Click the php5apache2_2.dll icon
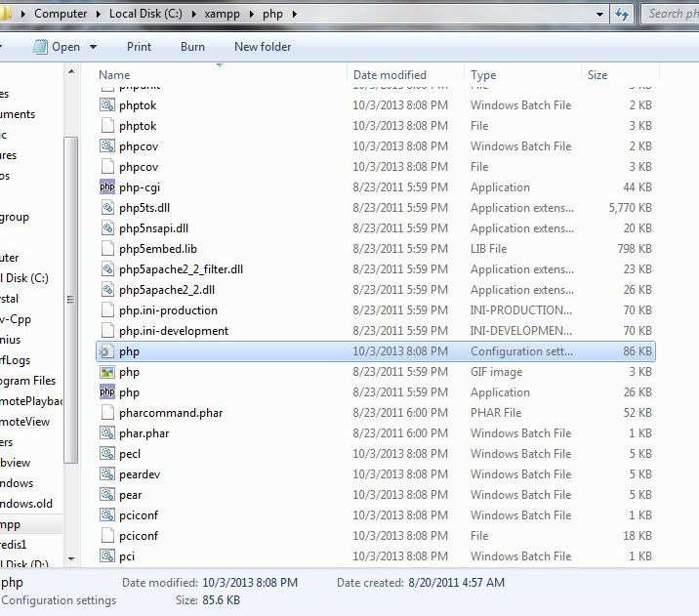 click(107, 290)
